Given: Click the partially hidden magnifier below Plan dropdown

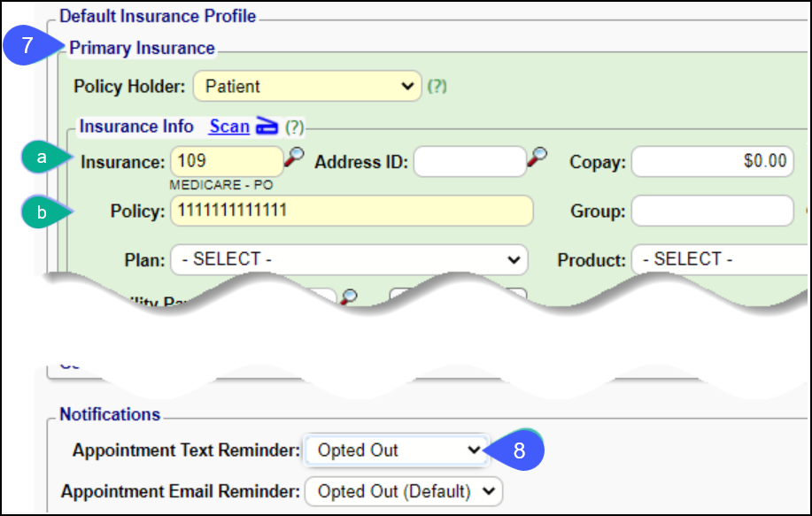Looking at the screenshot, I should 350,297.
